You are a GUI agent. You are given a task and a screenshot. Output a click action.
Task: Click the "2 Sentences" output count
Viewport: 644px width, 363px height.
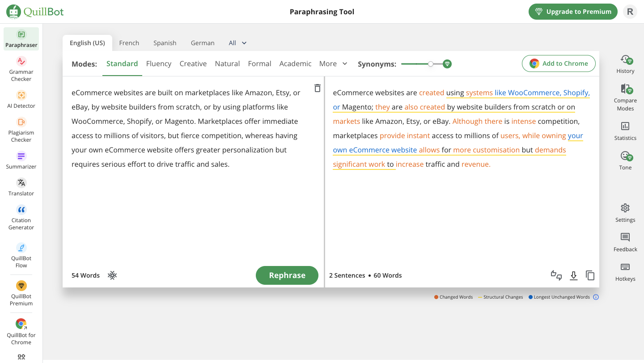click(x=347, y=275)
